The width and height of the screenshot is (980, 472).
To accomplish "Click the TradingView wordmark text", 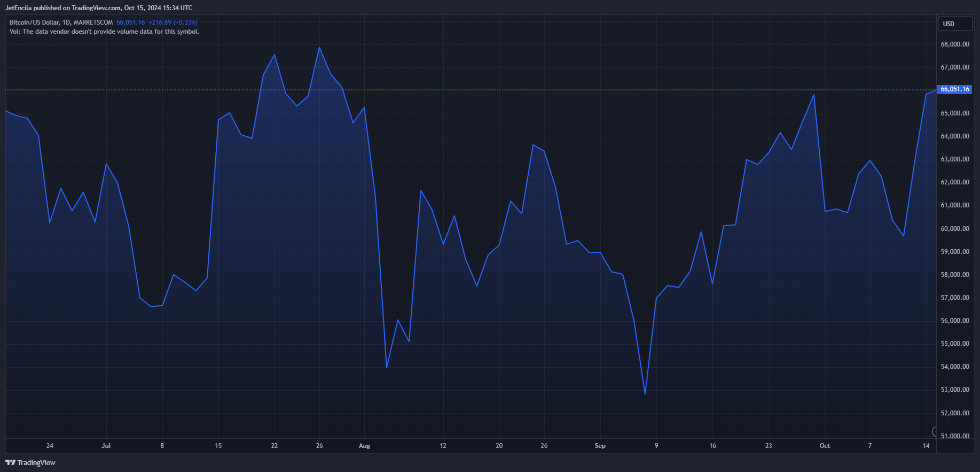I will 36,463.
